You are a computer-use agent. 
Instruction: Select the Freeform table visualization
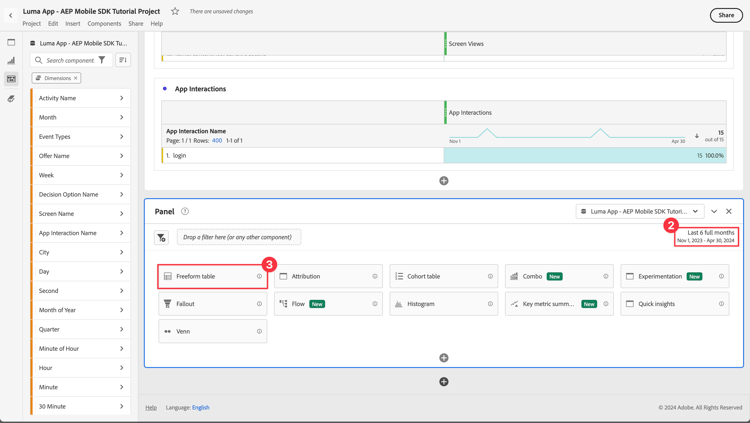pos(212,276)
